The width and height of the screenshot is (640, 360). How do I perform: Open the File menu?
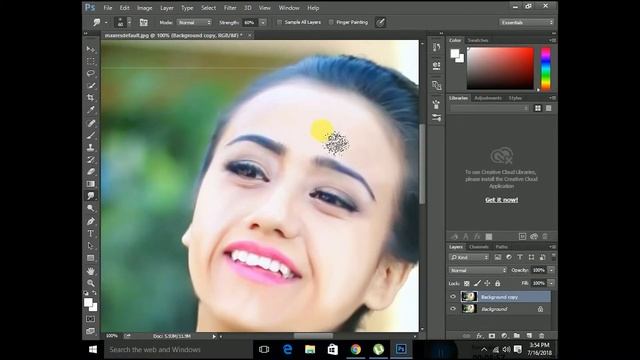pos(108,8)
